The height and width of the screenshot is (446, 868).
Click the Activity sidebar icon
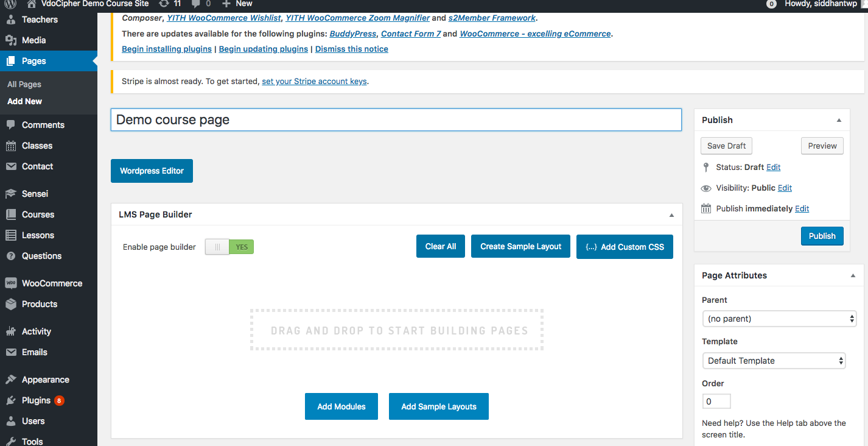tap(10, 331)
